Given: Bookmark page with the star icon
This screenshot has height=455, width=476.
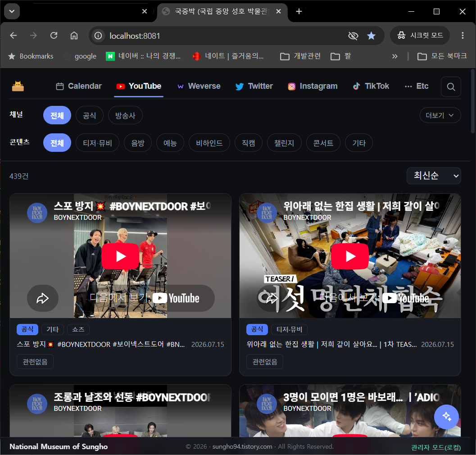Looking at the screenshot, I should tap(371, 36).
